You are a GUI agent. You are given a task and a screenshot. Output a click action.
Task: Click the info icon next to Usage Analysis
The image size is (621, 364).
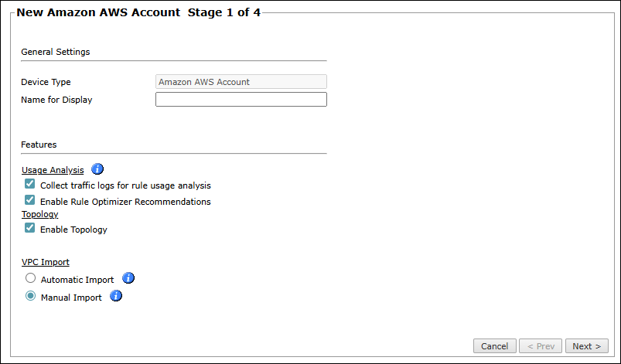point(97,169)
